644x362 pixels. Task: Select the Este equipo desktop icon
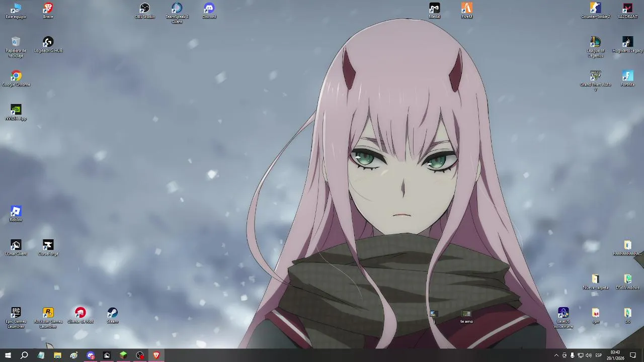click(16, 11)
